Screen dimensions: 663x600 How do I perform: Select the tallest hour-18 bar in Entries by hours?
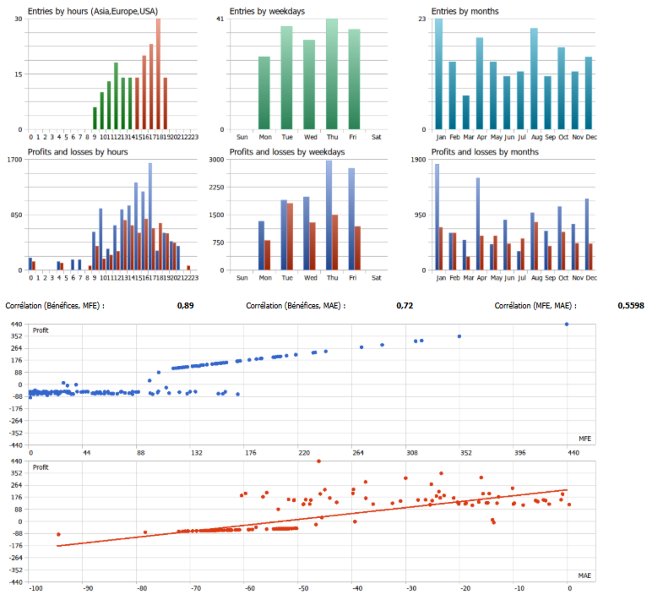pyautogui.click(x=158, y=74)
